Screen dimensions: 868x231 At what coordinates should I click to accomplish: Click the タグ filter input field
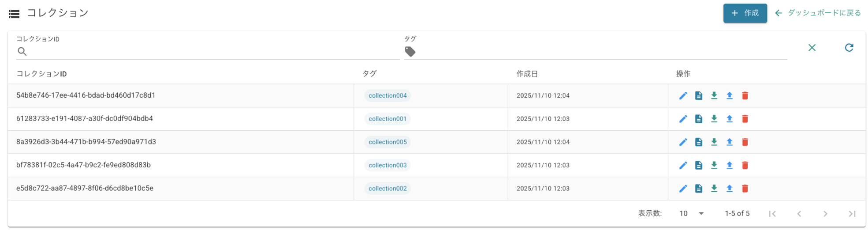click(600, 51)
